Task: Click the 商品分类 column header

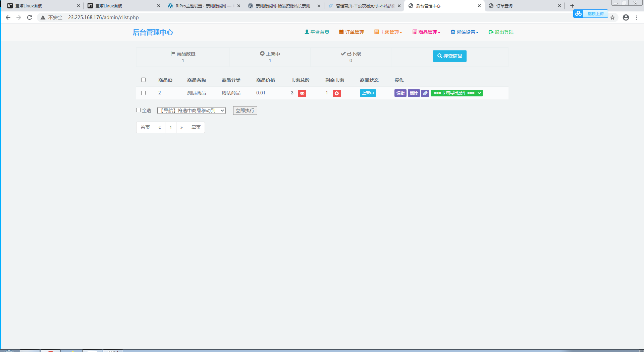Action: [x=231, y=80]
